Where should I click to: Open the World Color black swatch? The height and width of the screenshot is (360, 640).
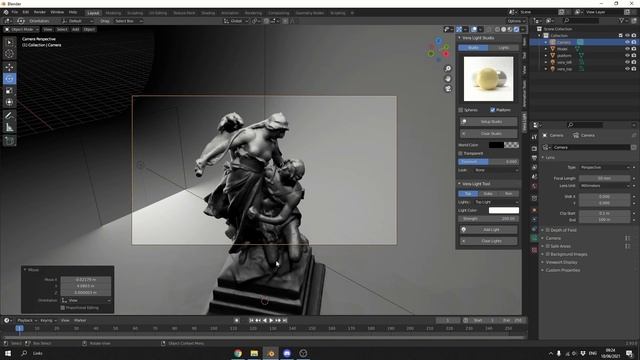pos(496,145)
